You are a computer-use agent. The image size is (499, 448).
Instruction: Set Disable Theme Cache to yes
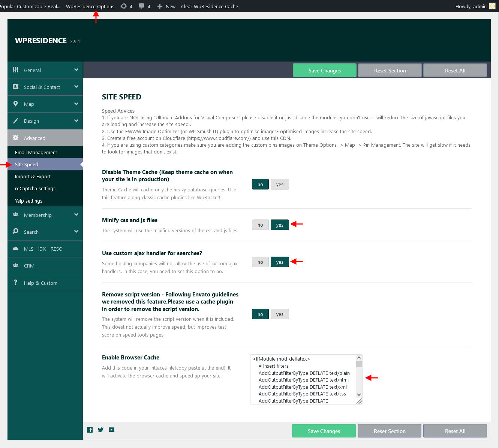point(280,184)
